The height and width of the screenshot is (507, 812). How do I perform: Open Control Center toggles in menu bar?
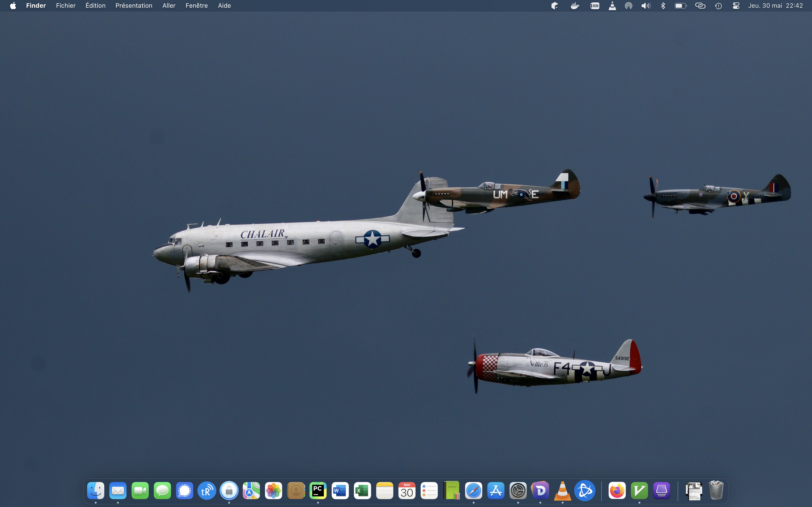click(736, 6)
